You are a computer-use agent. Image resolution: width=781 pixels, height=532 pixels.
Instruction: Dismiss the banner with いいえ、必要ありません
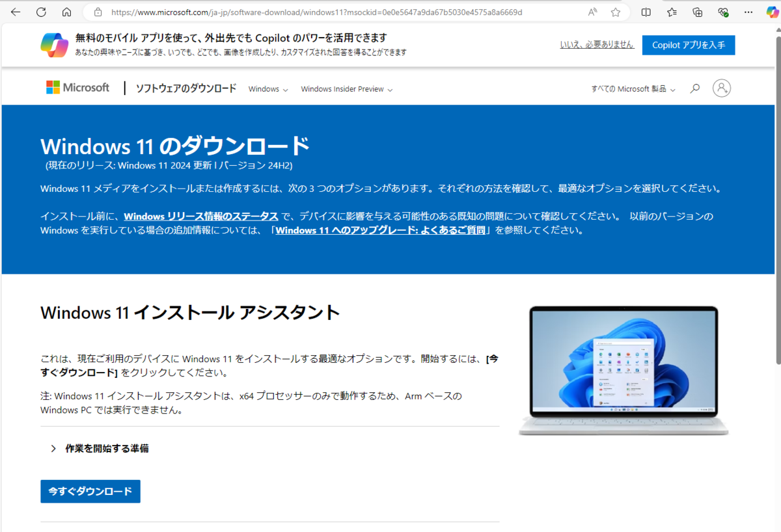coord(597,44)
